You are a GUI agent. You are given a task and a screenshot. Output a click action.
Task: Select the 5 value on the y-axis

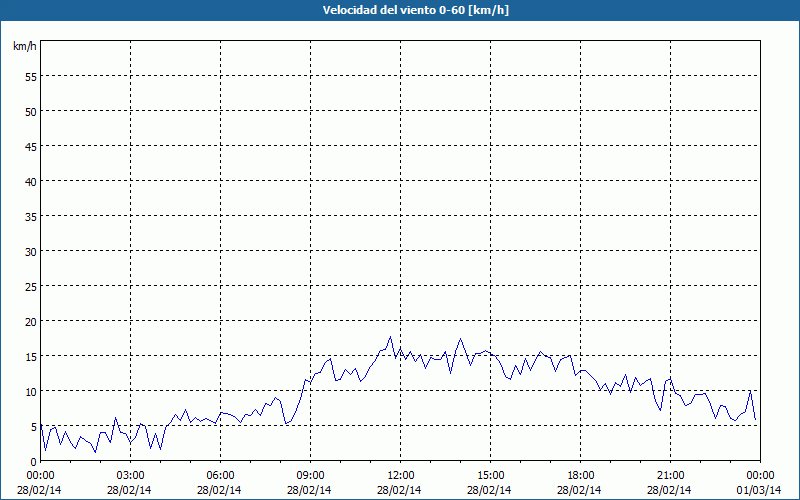tap(34, 427)
